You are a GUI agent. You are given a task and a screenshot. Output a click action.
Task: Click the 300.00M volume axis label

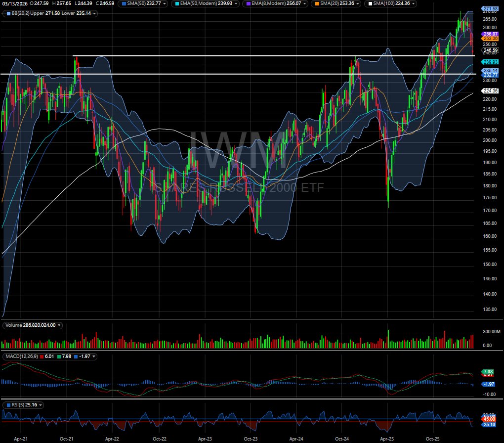coord(492,331)
